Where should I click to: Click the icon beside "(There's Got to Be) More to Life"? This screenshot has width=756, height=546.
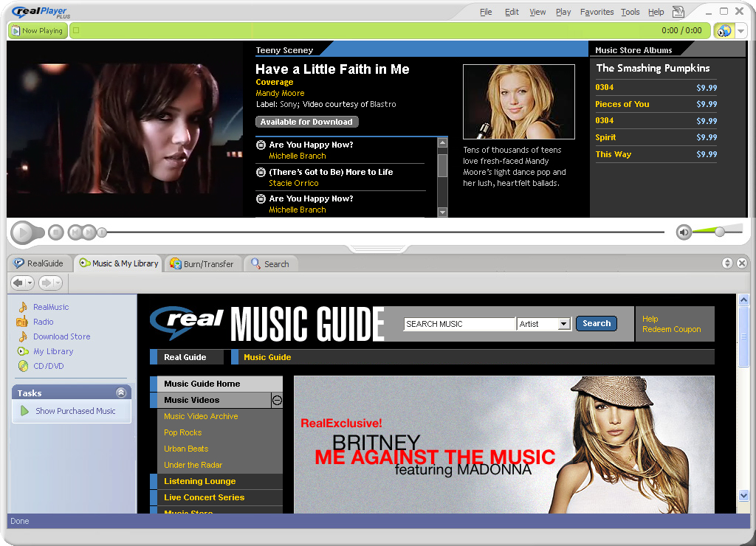click(x=261, y=172)
